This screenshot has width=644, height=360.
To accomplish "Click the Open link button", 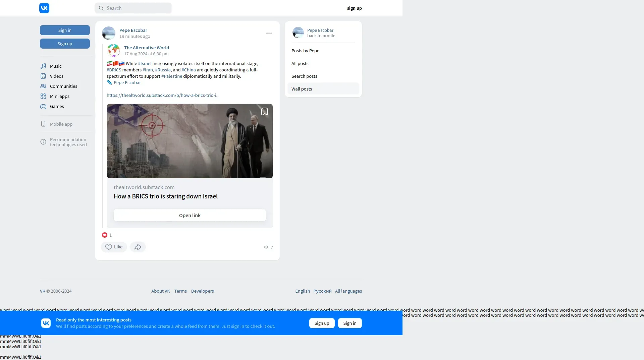I will pos(190,216).
